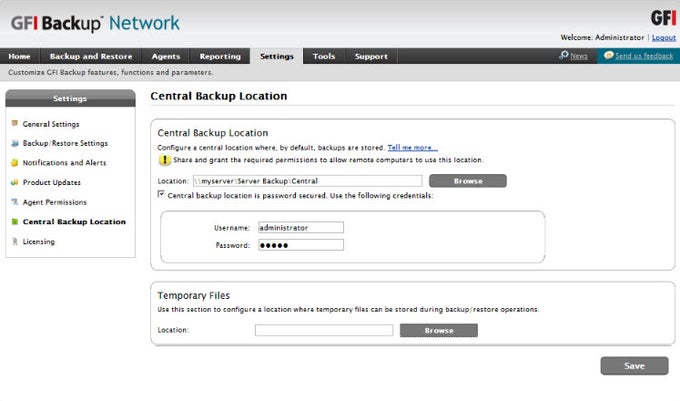Screen dimensions: 680x401
Task: Select General Settings in sidebar
Action: click(51, 124)
